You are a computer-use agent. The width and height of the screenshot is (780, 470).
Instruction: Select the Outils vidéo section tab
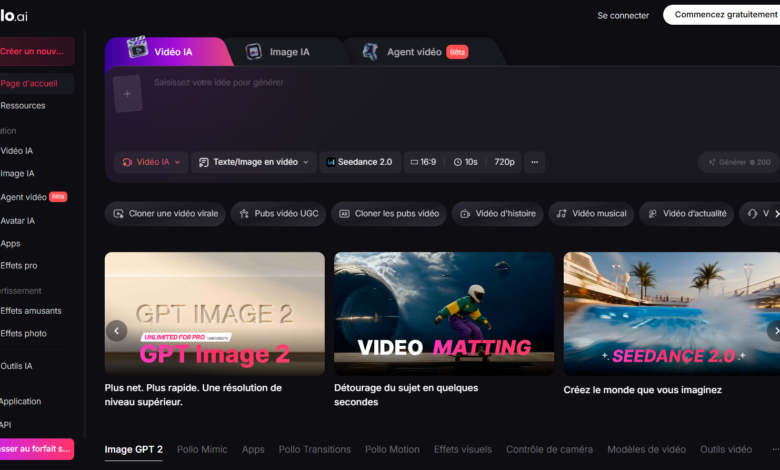[x=726, y=450]
